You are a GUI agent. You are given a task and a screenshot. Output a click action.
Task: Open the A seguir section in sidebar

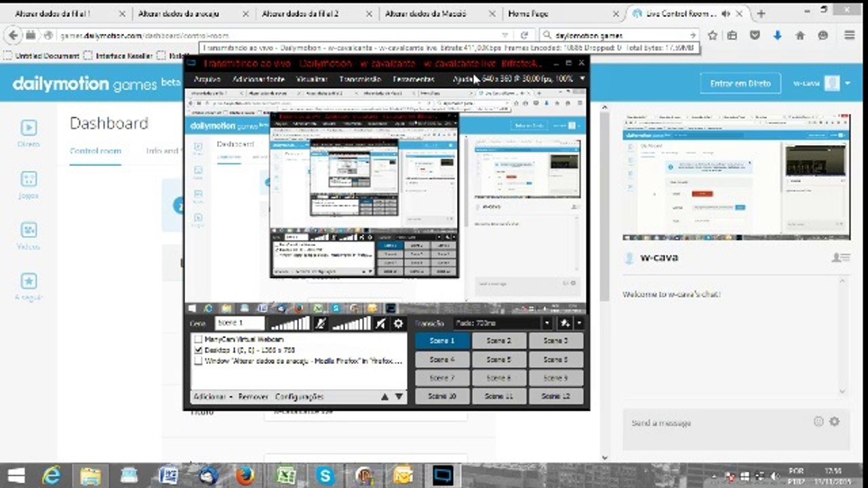pyautogui.click(x=28, y=286)
